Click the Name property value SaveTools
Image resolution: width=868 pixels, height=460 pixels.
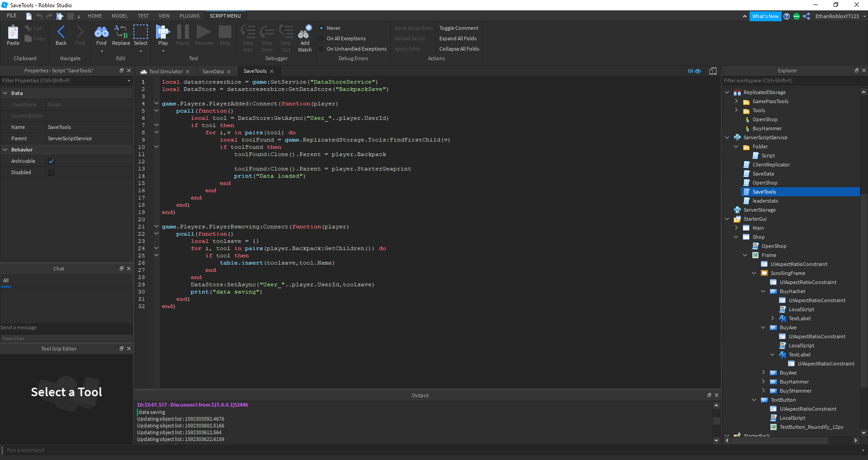(x=89, y=127)
